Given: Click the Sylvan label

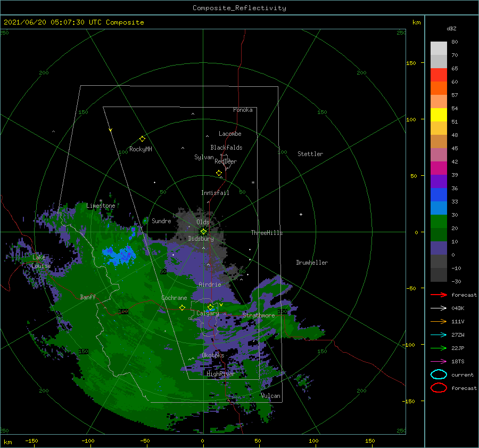Looking at the screenshot, I should [x=204, y=157].
